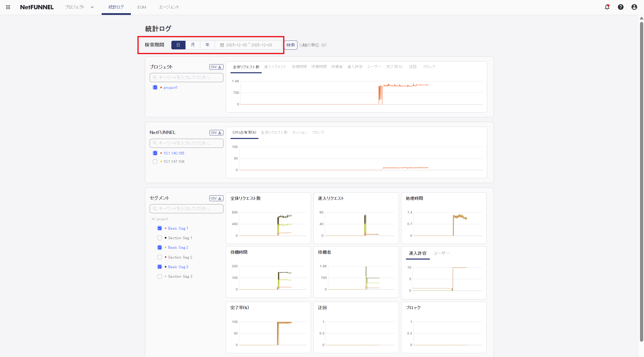Select the 待機時間 chart tab

(x=319, y=67)
